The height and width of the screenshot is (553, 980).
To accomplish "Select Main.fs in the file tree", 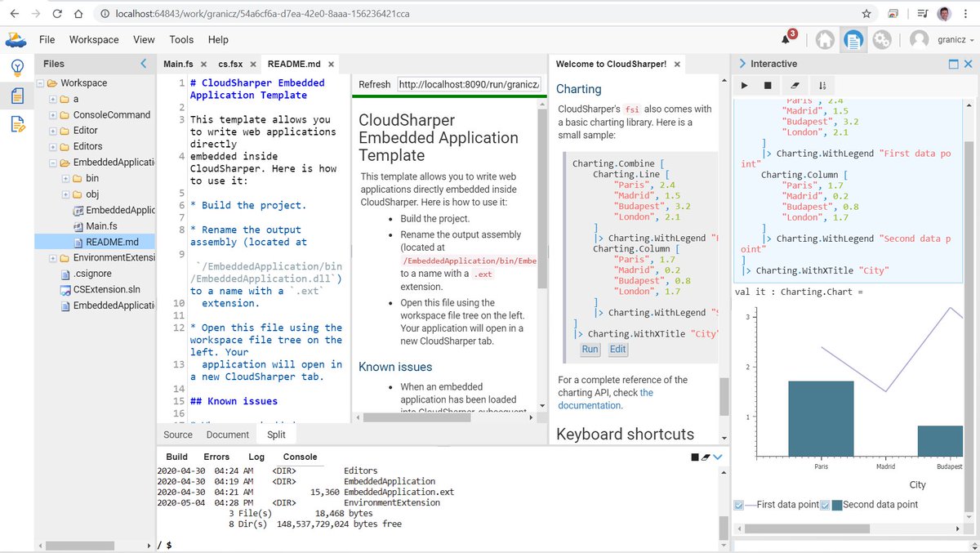I will (101, 226).
